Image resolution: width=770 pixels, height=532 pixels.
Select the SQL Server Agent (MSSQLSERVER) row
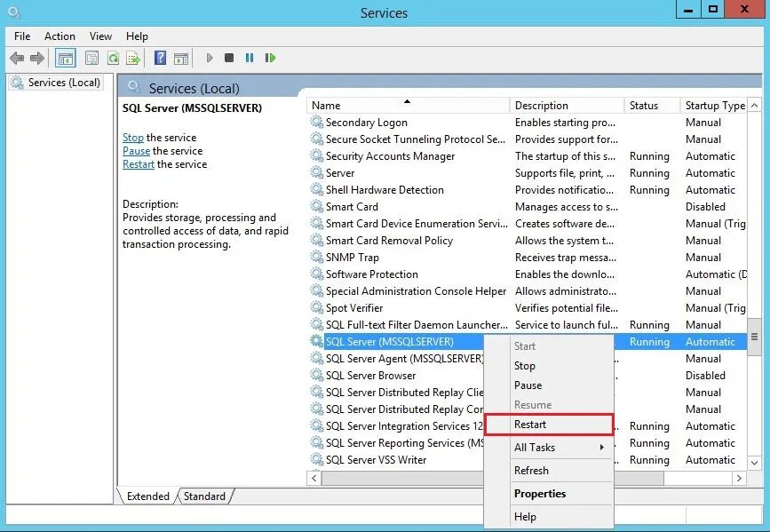coord(405,358)
